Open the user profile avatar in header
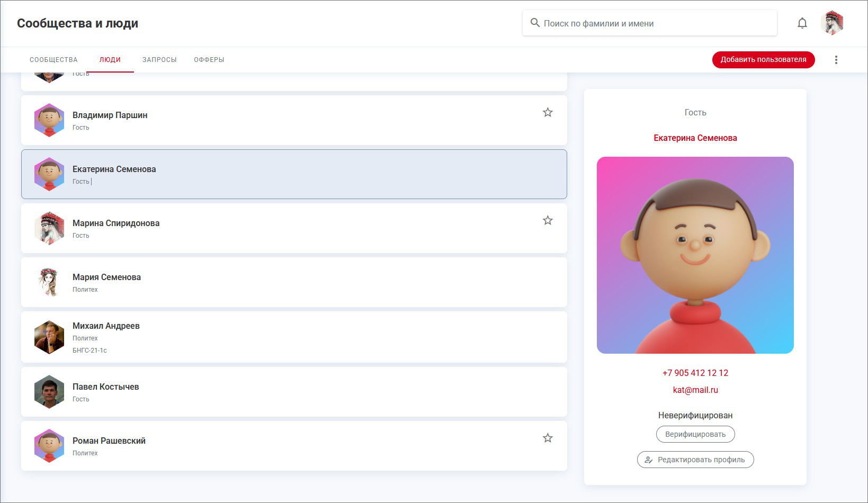 coord(832,23)
